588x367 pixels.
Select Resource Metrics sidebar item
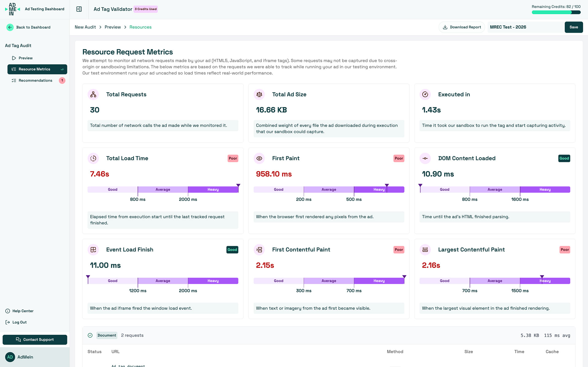coord(37,69)
